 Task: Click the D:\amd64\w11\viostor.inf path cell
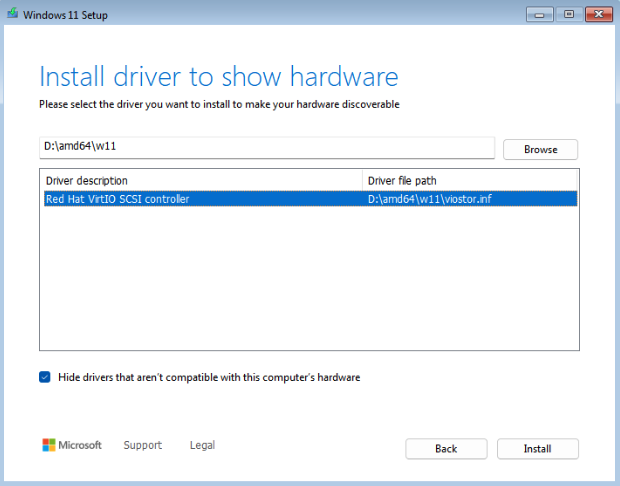pyautogui.click(x=429, y=199)
